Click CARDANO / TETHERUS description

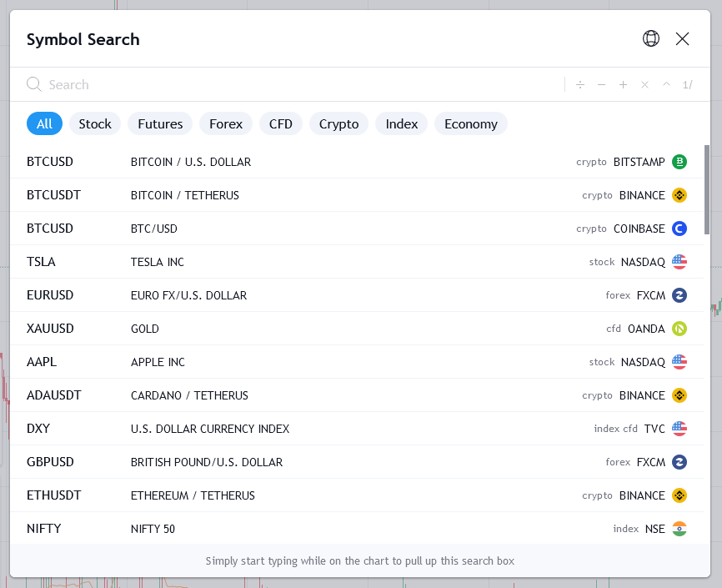point(189,395)
